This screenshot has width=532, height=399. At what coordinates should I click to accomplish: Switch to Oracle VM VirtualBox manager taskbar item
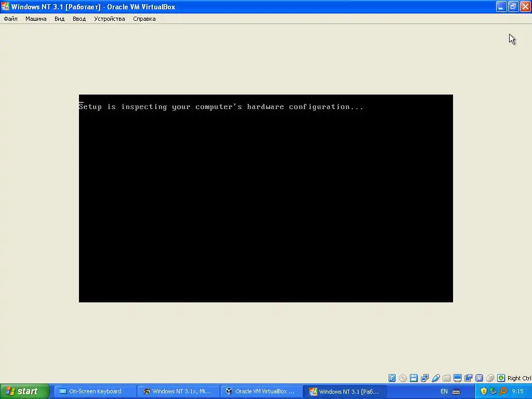[262, 391]
